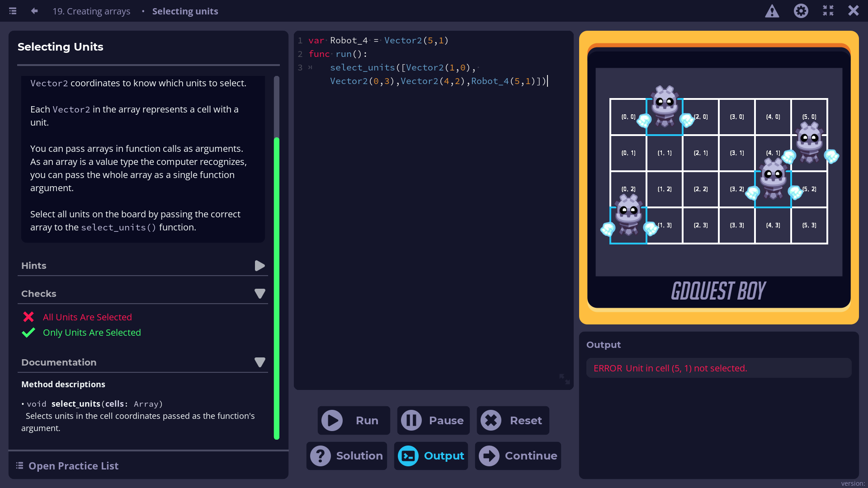Click the '19. Creating arrays' breadcrumb
This screenshot has height=488, width=868.
point(91,11)
